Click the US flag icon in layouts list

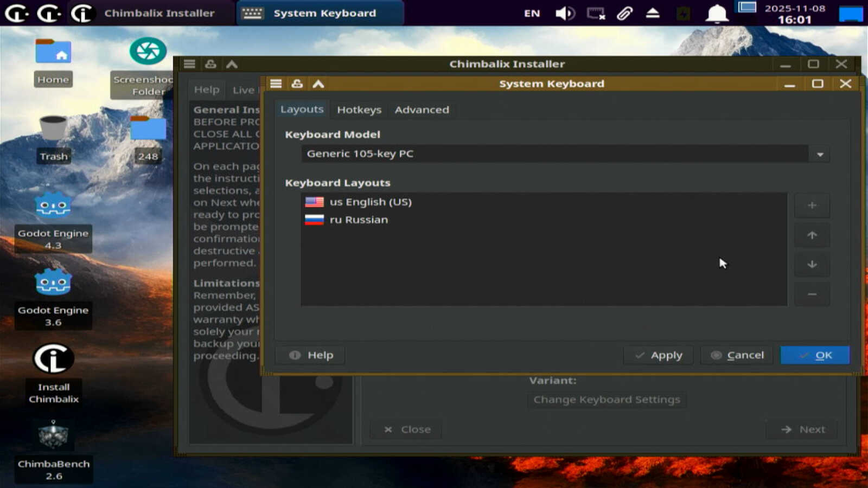click(x=314, y=202)
